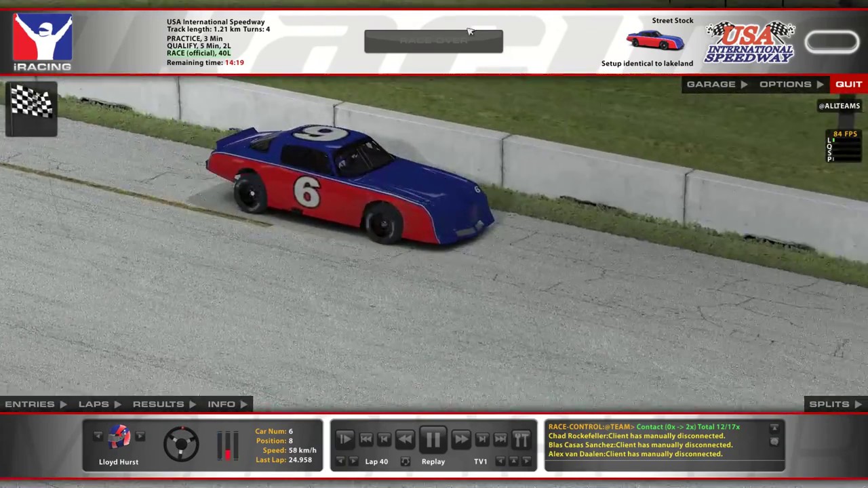Click the scroll chat to top icon

pyautogui.click(x=774, y=428)
